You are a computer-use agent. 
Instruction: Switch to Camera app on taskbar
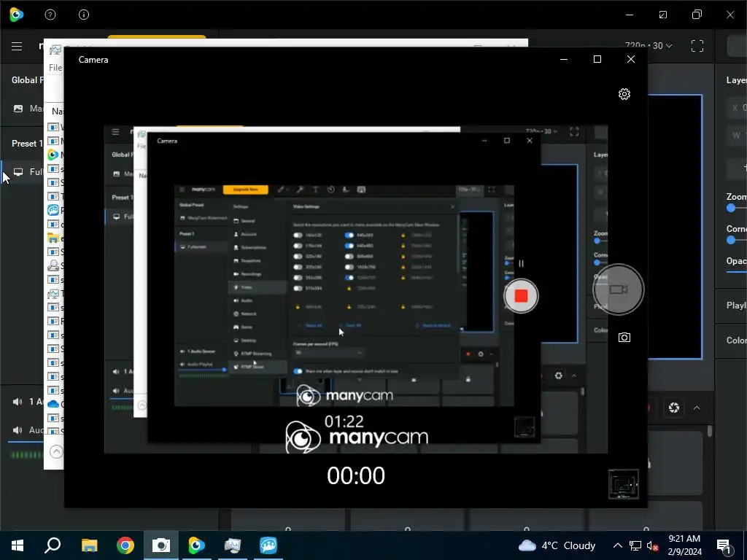pos(161,545)
